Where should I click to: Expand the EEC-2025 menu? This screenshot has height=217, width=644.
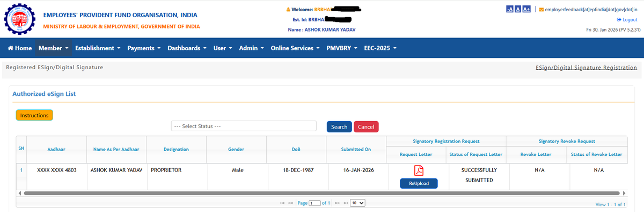380,48
